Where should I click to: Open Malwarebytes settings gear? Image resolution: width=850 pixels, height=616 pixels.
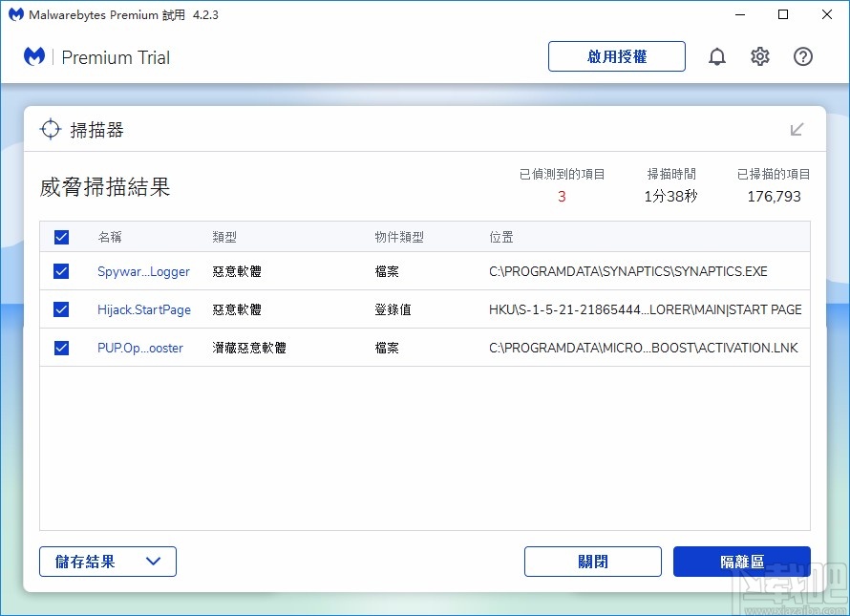[760, 56]
